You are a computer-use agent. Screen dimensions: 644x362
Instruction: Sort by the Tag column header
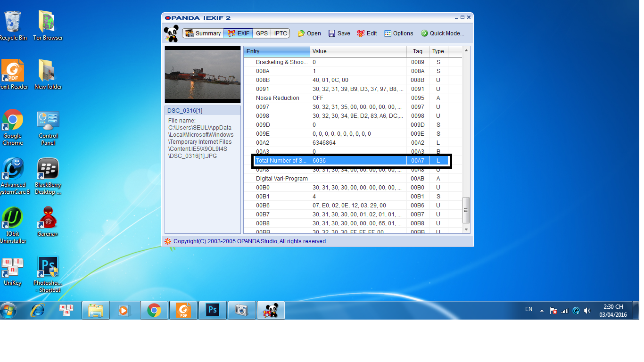tap(418, 51)
